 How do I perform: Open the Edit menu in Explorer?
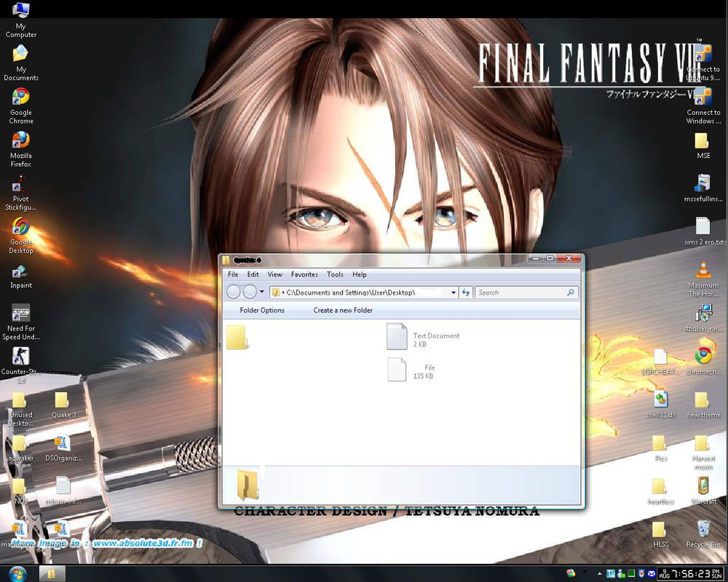click(253, 274)
